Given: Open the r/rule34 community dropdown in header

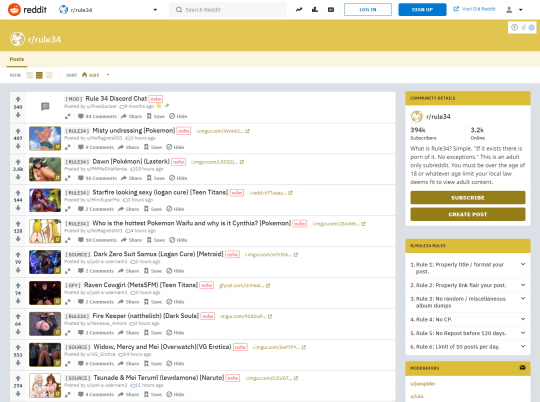Looking at the screenshot, I should tap(108, 10).
